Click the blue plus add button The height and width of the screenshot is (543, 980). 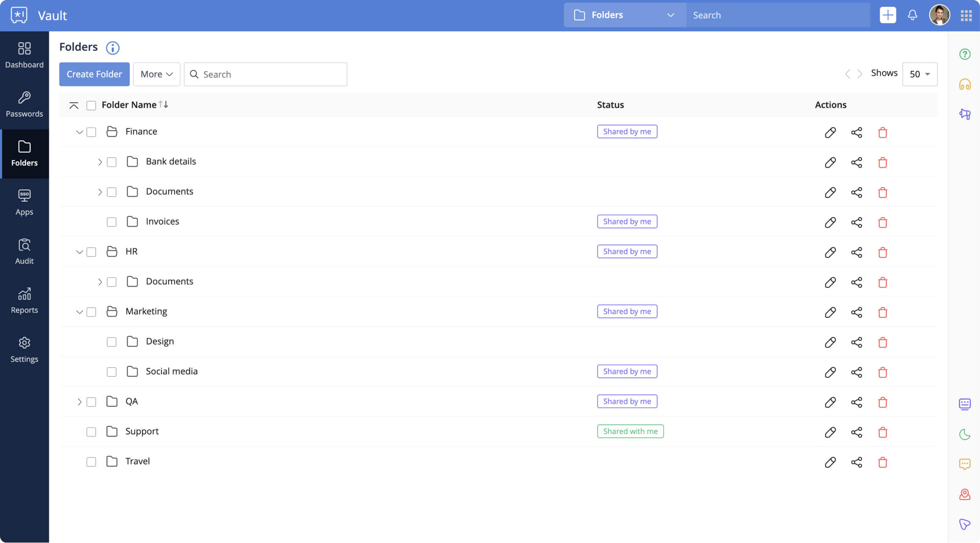tap(888, 15)
